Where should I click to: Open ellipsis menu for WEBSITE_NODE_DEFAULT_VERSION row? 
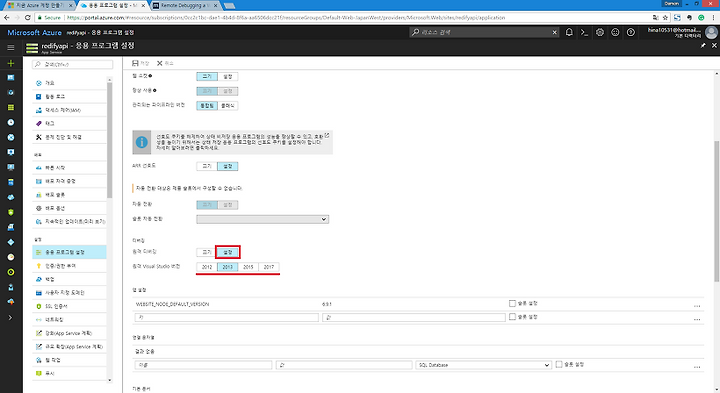click(x=697, y=306)
